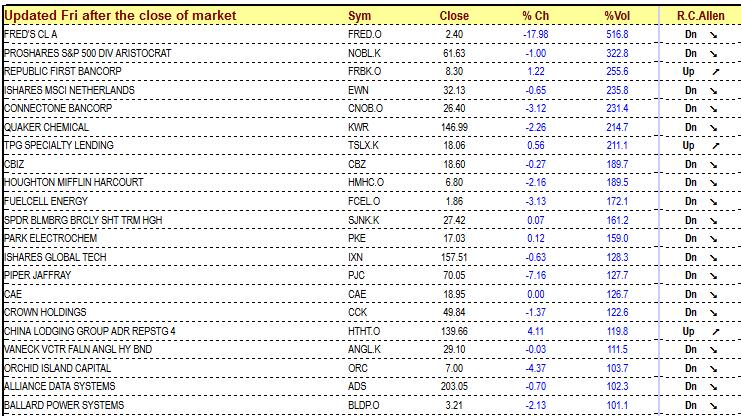The height and width of the screenshot is (416, 741).
Task: Click the up arrow icon for TPG SPECIALTY LENDING
Action: [x=715, y=146]
